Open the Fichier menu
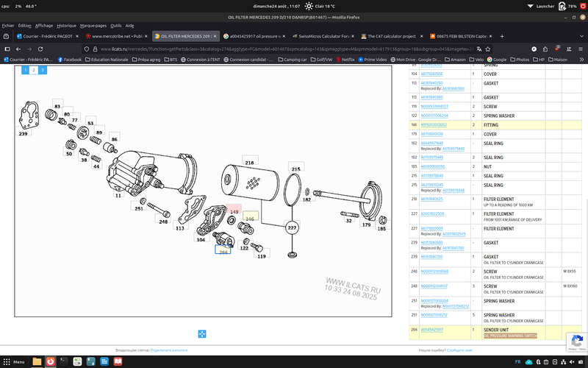This screenshot has width=588, height=368. tap(8, 26)
